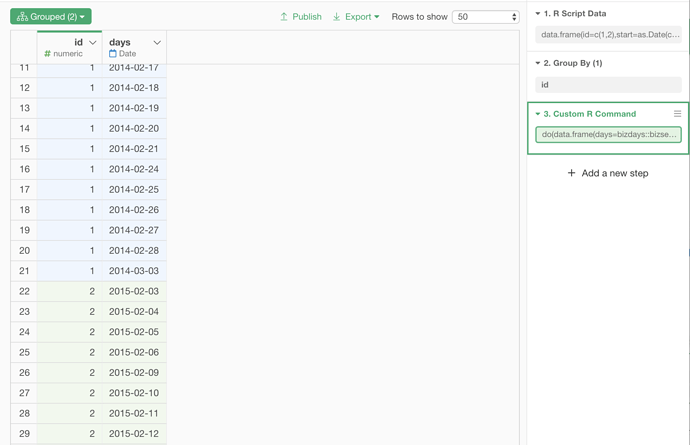Viewport: 690px width, 445px height.
Task: Select the cell 2015-02-12
Action: (x=134, y=434)
